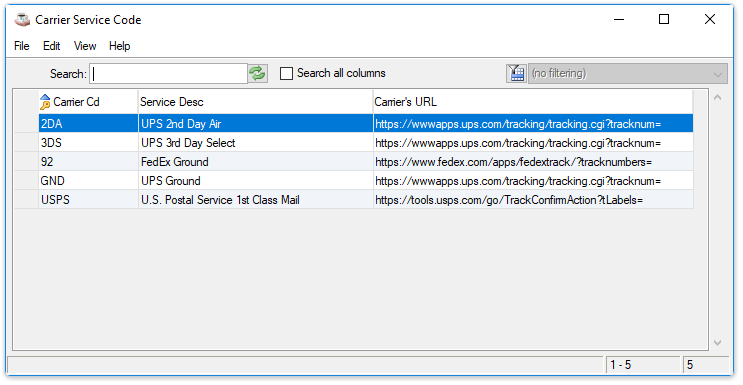The width and height of the screenshot is (743, 385).
Task: Sort by the Carrier Cd column header
Action: click(88, 101)
